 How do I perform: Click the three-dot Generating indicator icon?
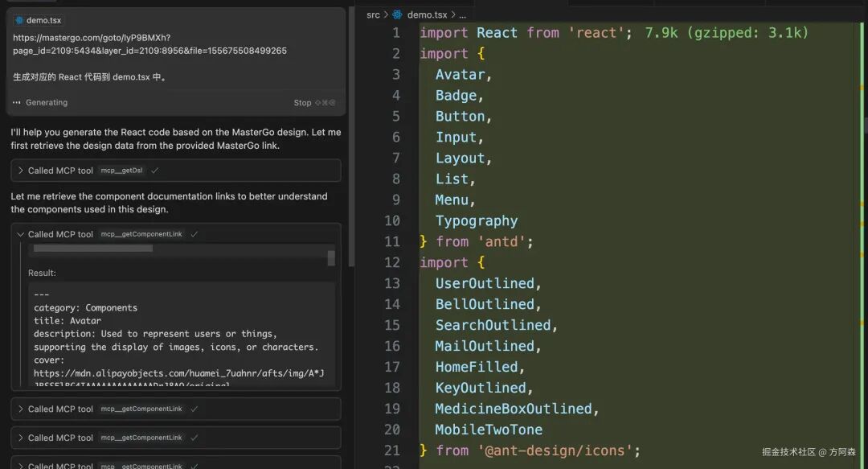point(17,102)
